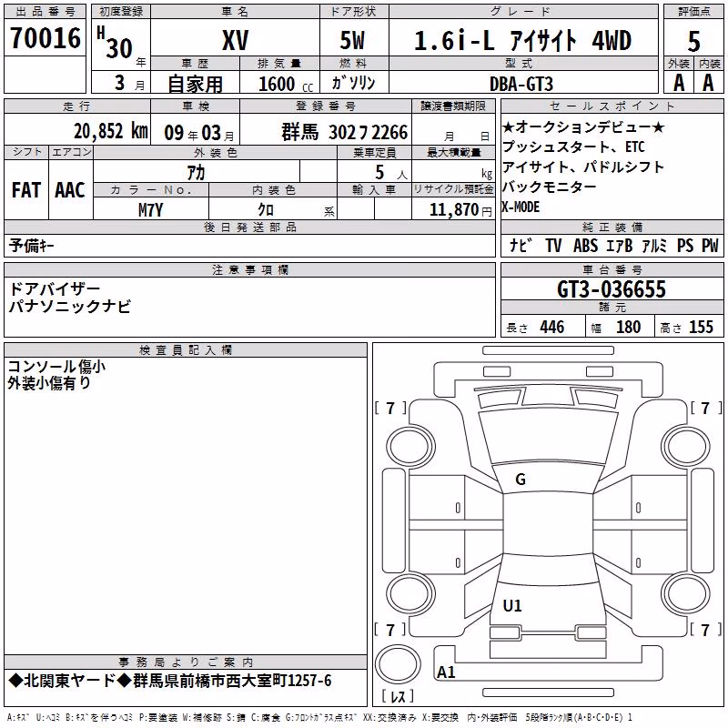Select the [レス] spare tire label
This screenshot has height=728, width=728.
pos(398,696)
